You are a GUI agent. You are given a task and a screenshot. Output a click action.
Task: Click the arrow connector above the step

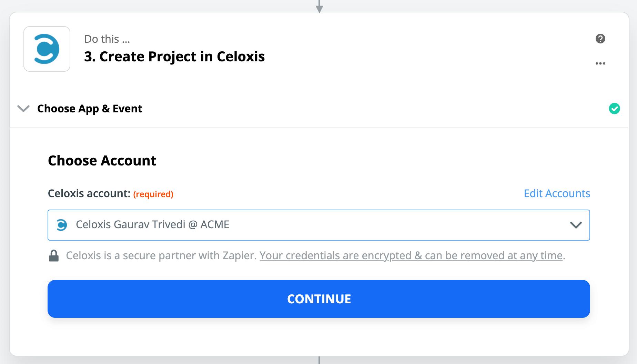(319, 7)
